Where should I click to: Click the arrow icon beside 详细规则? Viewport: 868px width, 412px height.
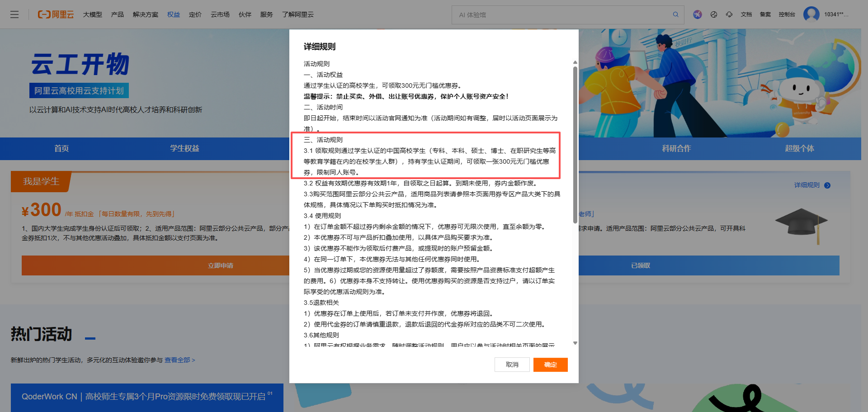point(827,185)
